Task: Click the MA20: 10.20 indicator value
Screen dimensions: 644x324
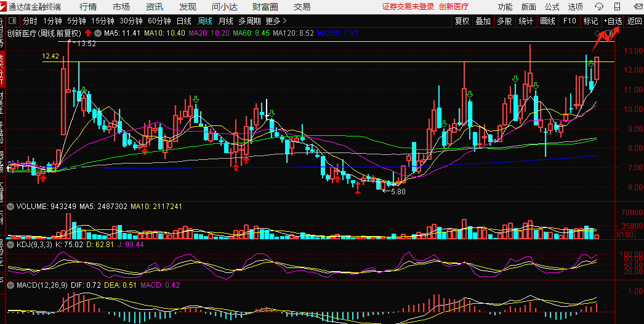Action: point(209,33)
